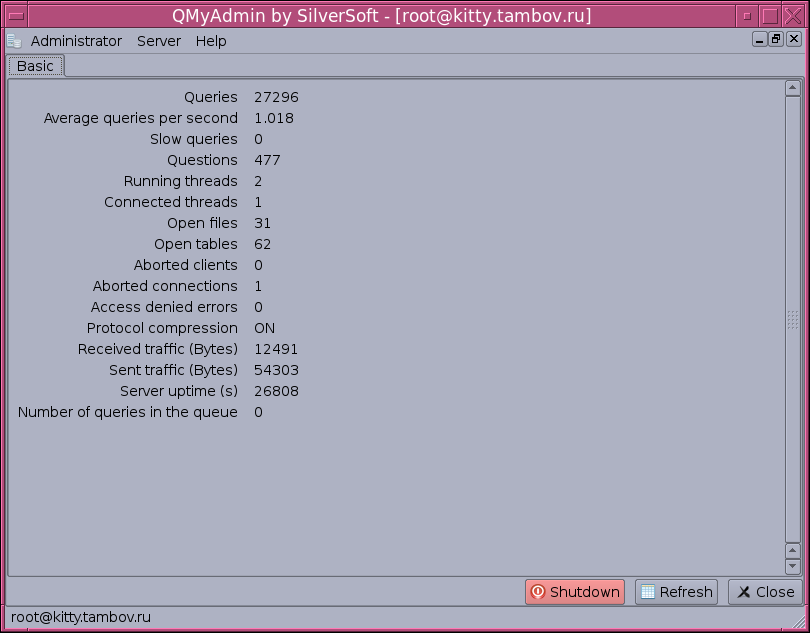Click the down arrow at bottom of scrollbar
810x633 pixels.
(x=793, y=567)
